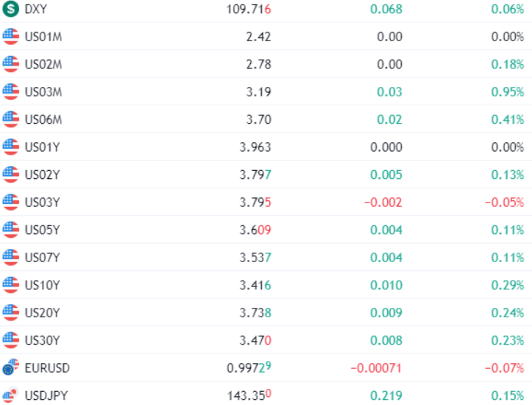Click US02Y change value 0.005
Viewport: 532px width, 405px height.
(x=386, y=175)
